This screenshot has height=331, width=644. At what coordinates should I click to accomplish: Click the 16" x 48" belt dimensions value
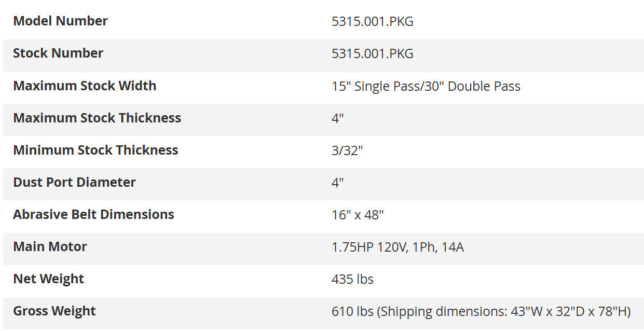(x=358, y=215)
